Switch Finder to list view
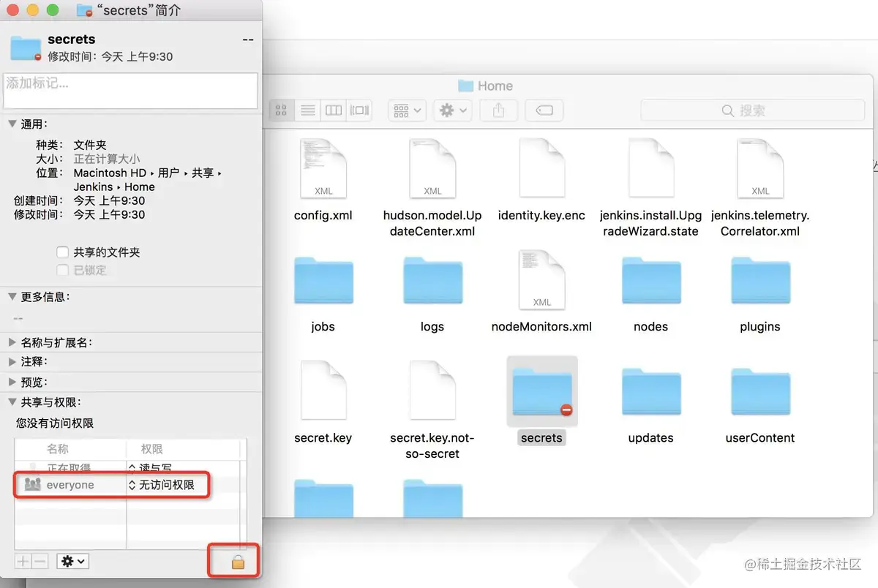This screenshot has width=878, height=588. coord(307,110)
